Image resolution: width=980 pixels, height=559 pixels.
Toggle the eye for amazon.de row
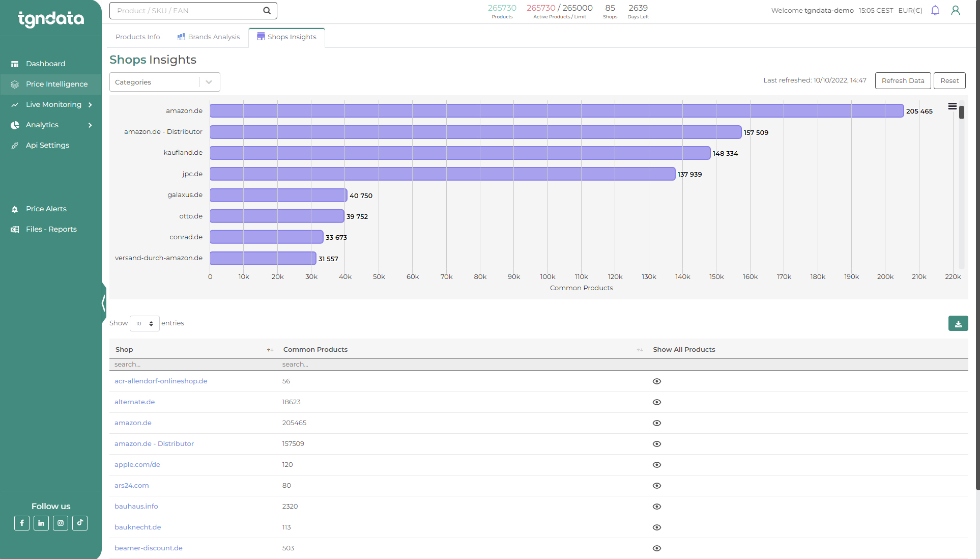[657, 423]
